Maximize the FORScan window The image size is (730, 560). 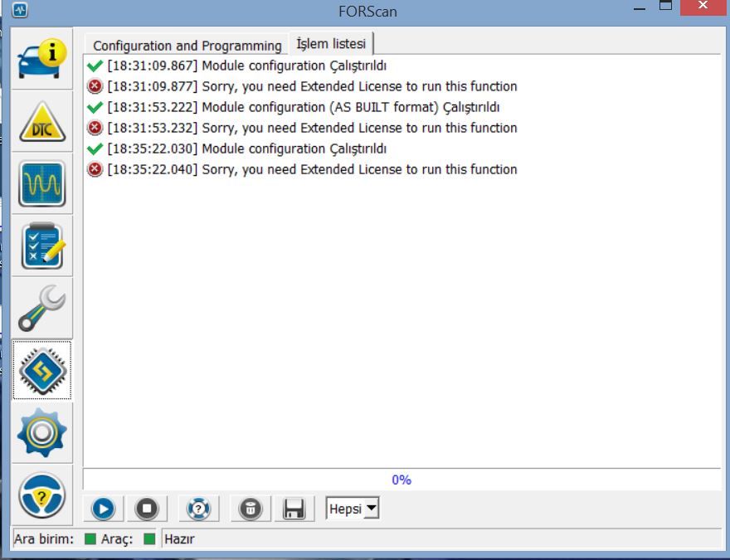click(x=666, y=7)
